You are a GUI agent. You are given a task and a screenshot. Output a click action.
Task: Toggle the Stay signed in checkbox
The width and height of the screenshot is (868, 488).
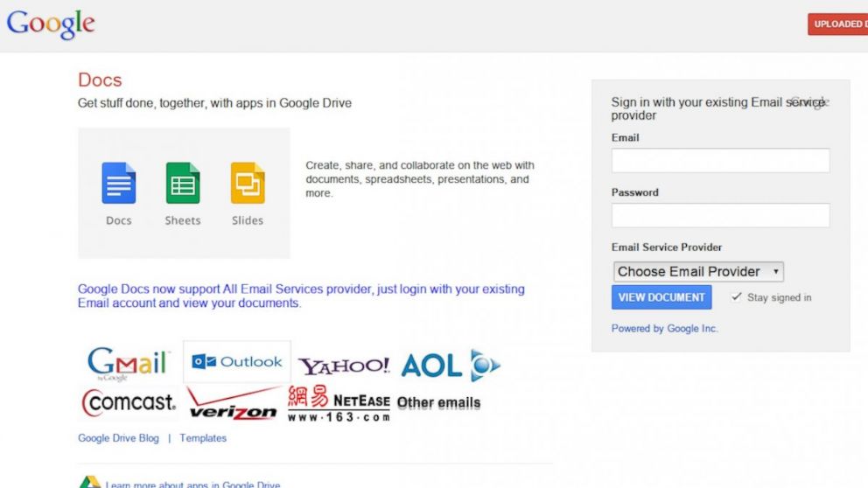[x=736, y=297]
